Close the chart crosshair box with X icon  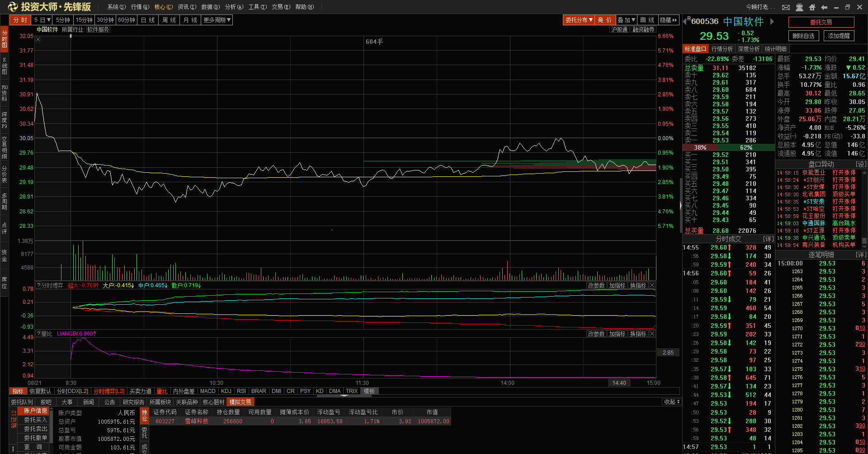[38, 39]
